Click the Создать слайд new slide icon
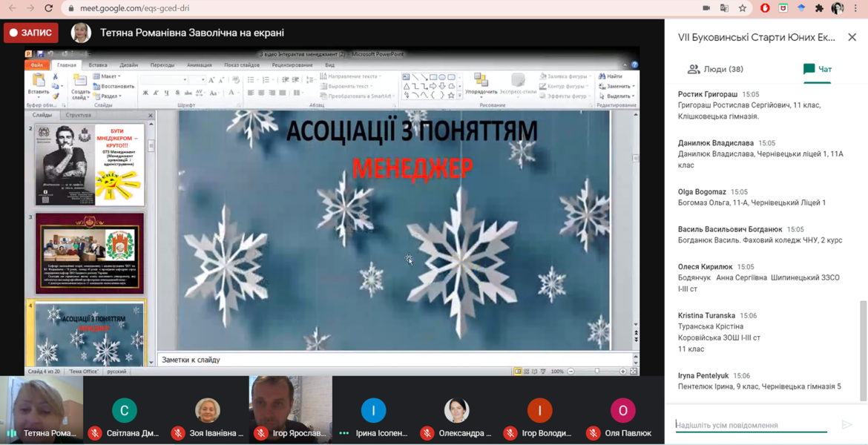This screenshot has height=445, width=868. pos(80,79)
